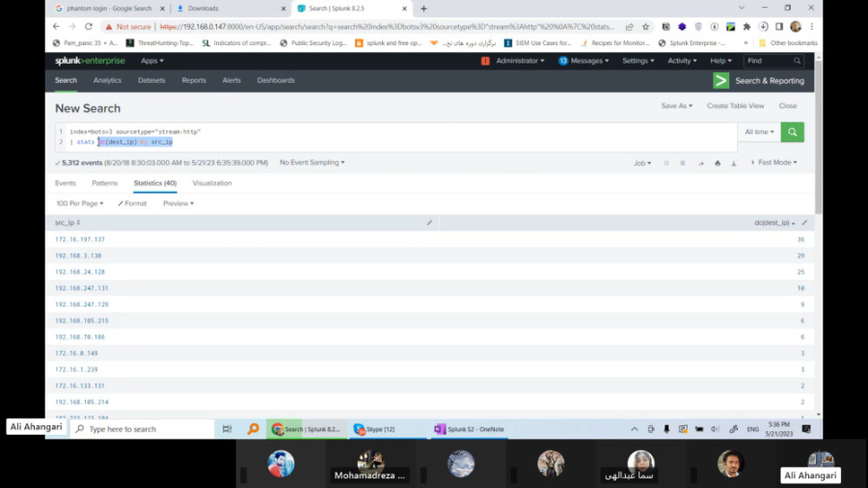Image resolution: width=868 pixels, height=488 pixels.
Task: Change the 100 Per Page setting
Action: 79,203
